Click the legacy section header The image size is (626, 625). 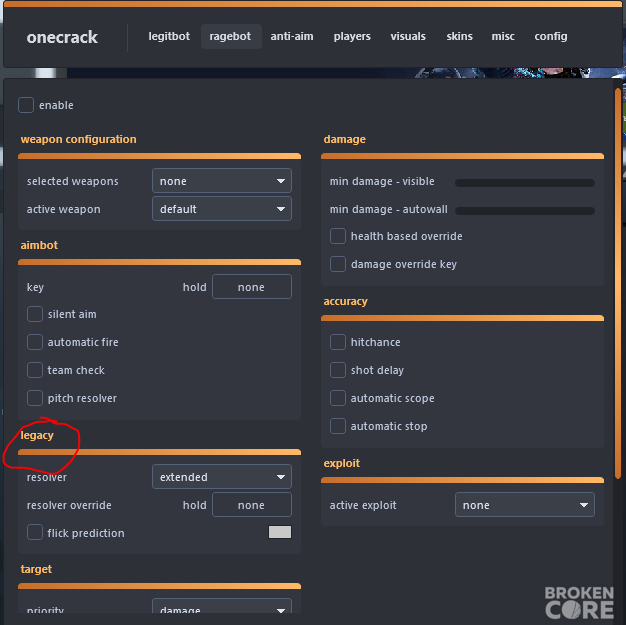37,435
